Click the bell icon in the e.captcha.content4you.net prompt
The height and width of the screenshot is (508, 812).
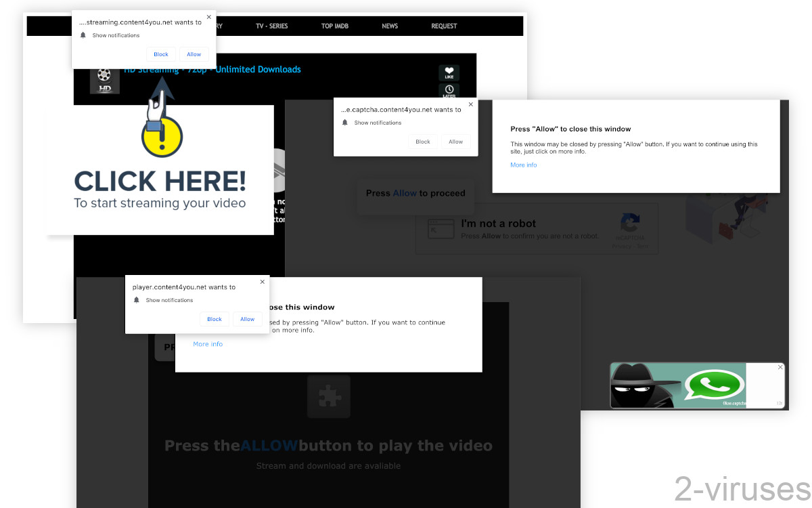coord(344,122)
